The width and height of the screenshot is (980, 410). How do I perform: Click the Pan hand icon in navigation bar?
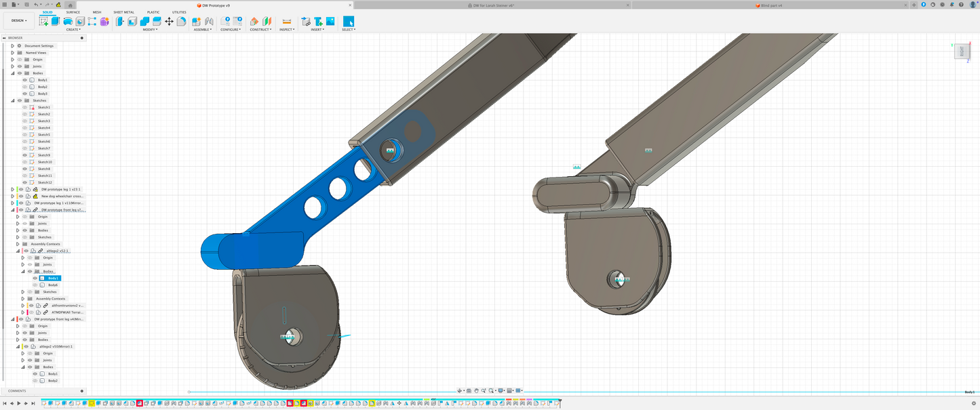tap(477, 390)
